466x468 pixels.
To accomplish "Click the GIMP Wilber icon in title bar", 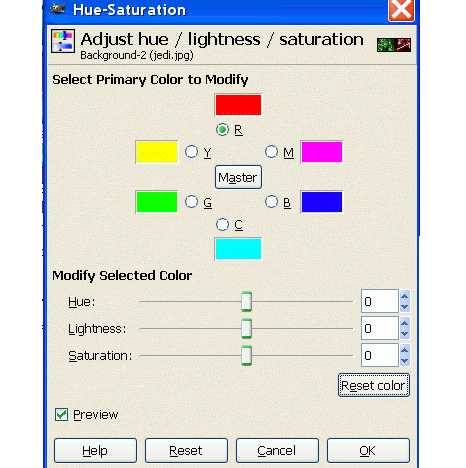I will tap(58, 8).
